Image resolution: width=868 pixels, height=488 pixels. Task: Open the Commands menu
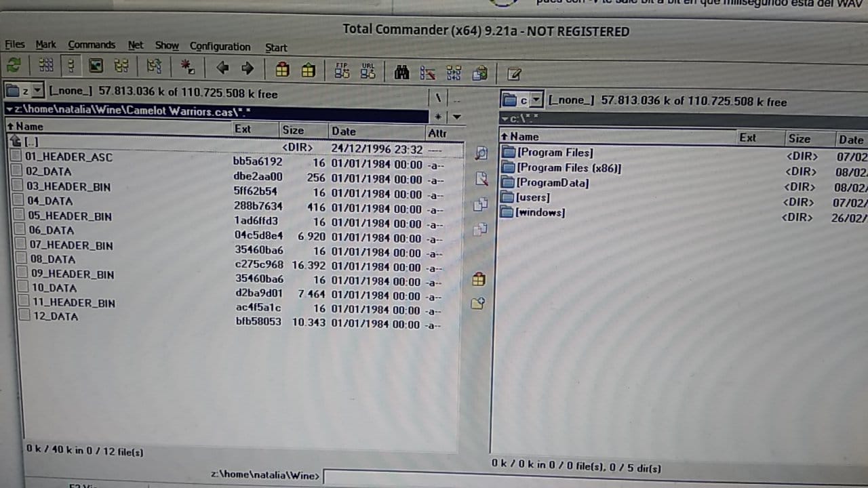(x=92, y=45)
